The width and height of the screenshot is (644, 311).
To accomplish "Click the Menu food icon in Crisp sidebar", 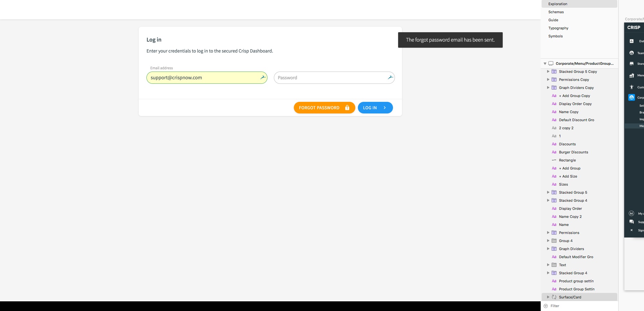I will 631,75.
